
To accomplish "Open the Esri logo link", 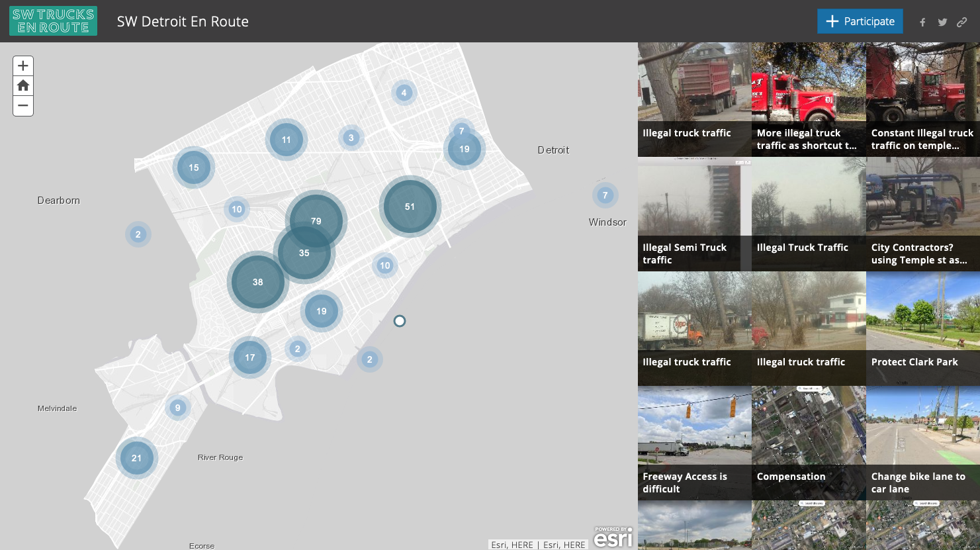I will click(613, 537).
